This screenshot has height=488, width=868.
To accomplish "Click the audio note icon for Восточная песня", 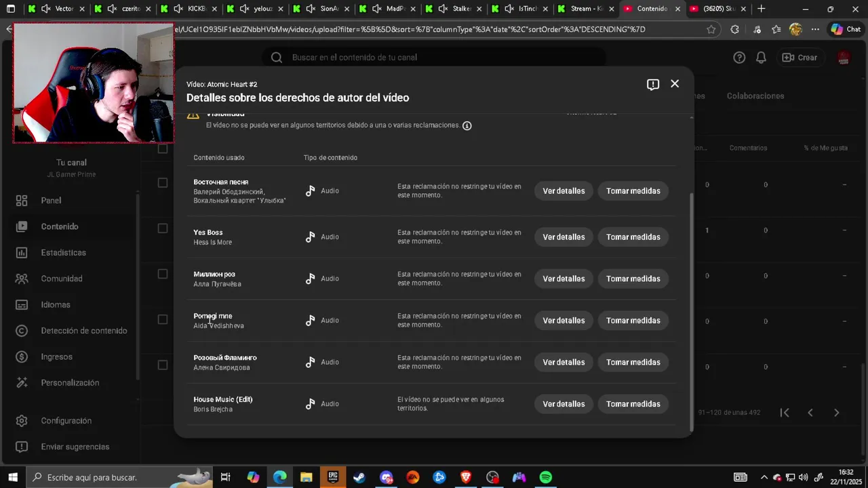I will tap(310, 191).
